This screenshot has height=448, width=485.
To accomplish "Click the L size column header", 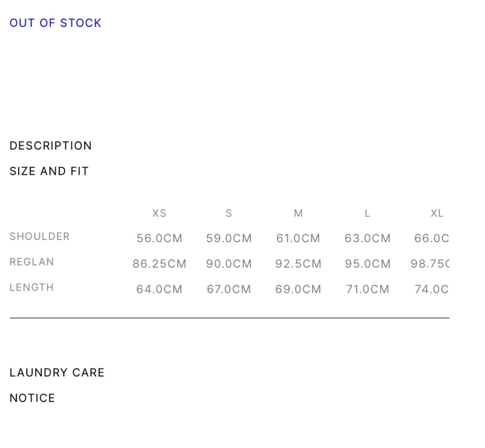I will pos(367,213).
